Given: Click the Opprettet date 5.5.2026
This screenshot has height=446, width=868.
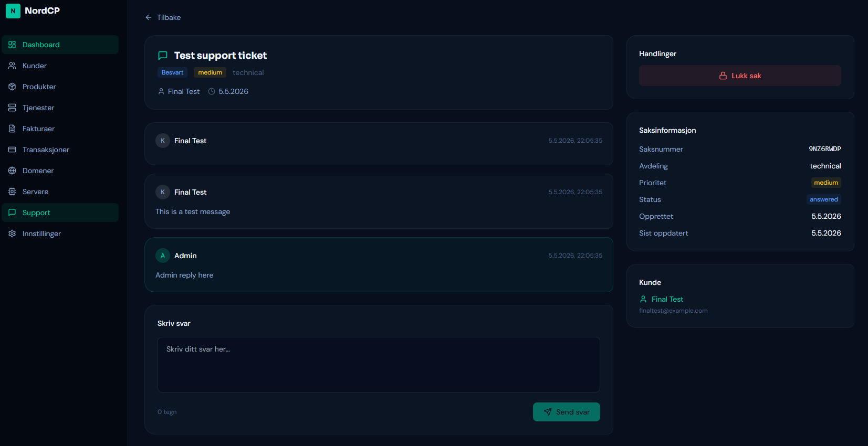Looking at the screenshot, I should click(x=826, y=216).
